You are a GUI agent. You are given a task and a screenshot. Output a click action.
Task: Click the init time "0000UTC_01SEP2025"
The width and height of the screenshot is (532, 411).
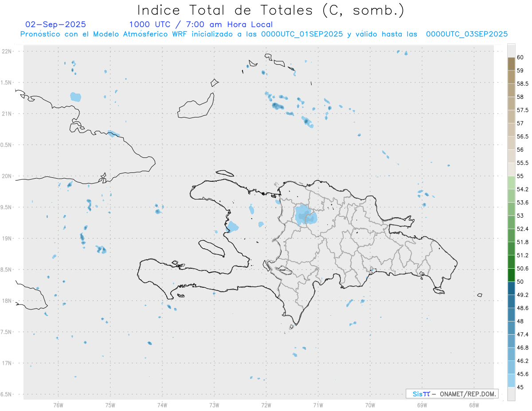[301, 34]
